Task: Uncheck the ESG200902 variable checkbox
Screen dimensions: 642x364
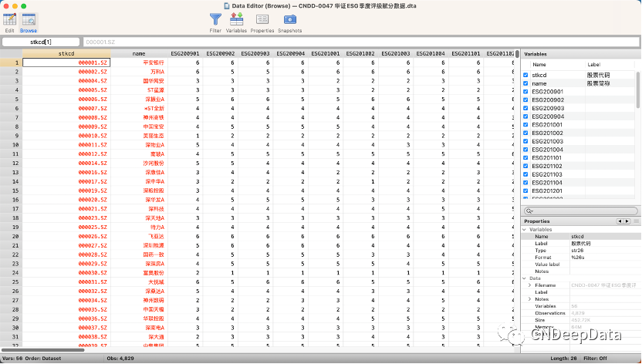Action: click(x=525, y=99)
